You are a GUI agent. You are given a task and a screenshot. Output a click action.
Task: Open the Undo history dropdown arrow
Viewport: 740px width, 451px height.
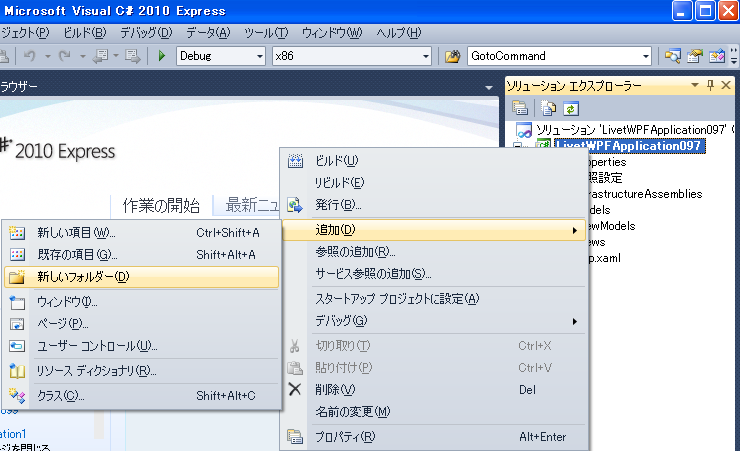(x=48, y=57)
